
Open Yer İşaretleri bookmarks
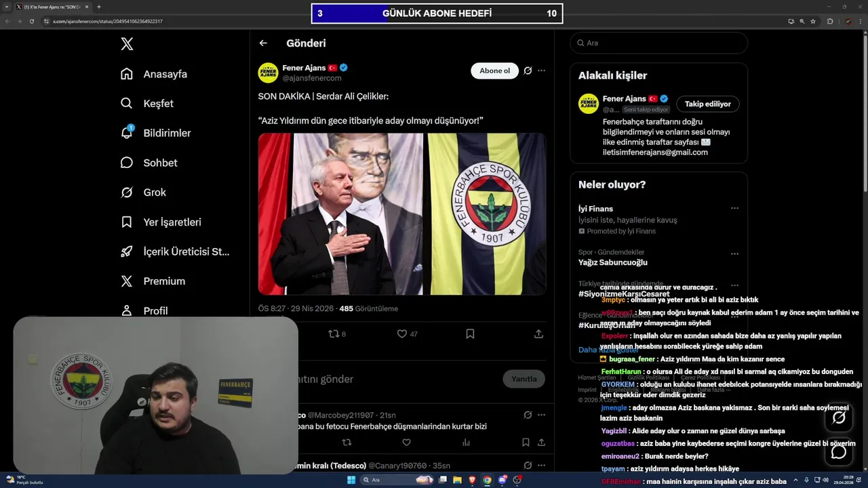[161, 222]
